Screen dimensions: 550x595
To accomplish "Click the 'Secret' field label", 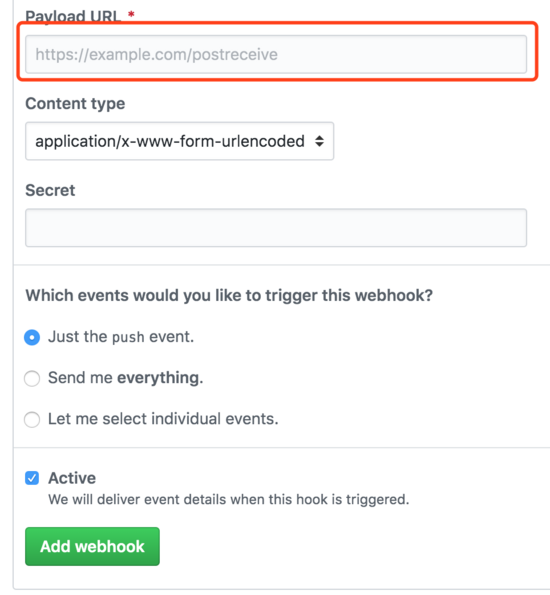I will coord(50,190).
